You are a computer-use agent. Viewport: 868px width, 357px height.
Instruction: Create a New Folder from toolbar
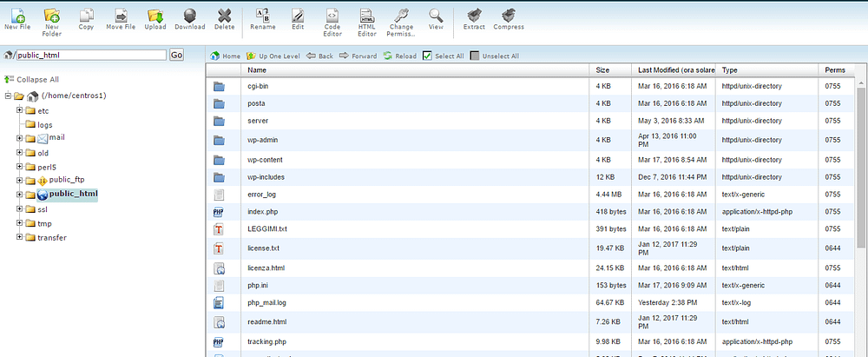(51, 15)
